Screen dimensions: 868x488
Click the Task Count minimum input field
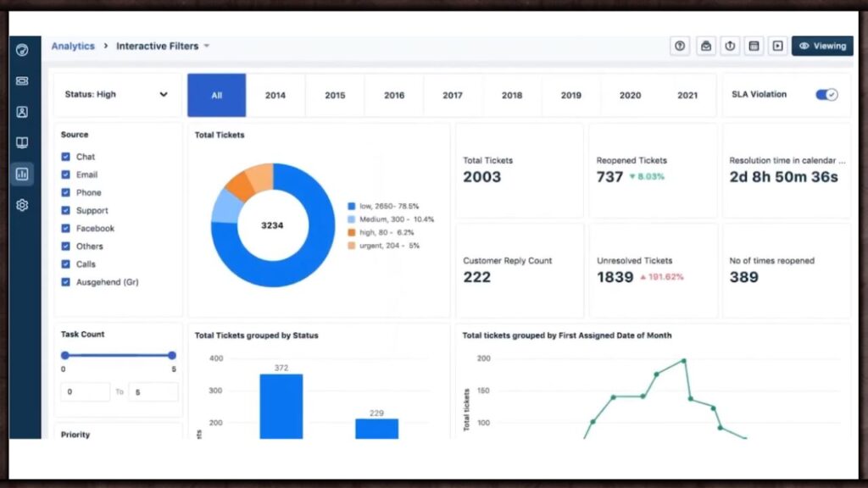[86, 391]
